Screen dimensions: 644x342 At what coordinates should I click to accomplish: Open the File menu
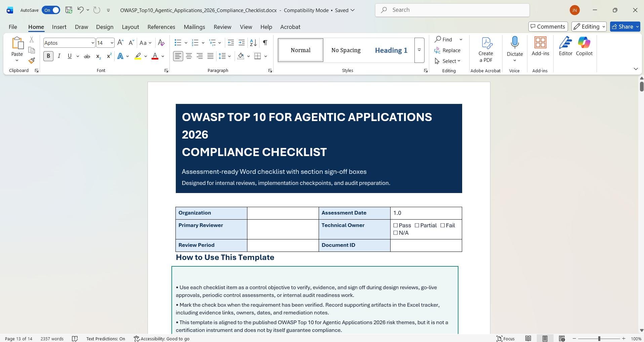(13, 27)
